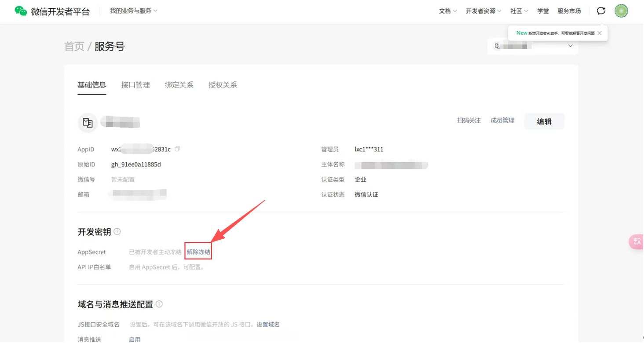Click the admin value lxc1***311
This screenshot has height=343, width=644.
[x=369, y=149]
